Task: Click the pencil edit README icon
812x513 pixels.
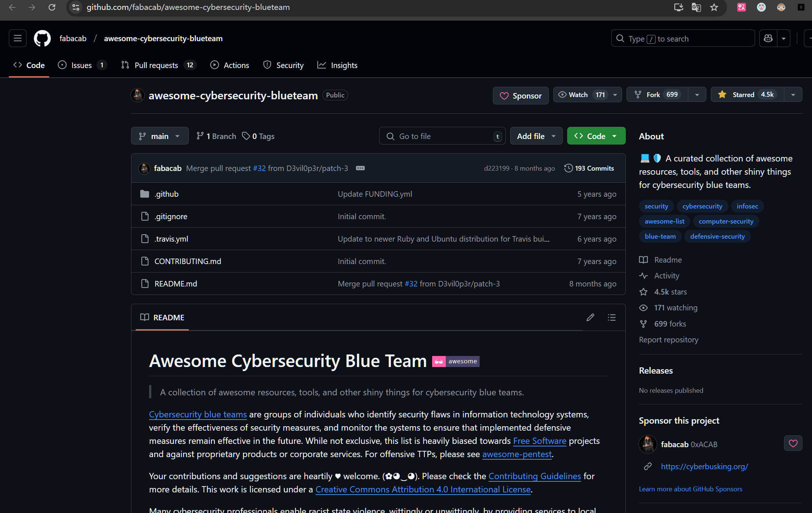Action: tap(590, 317)
